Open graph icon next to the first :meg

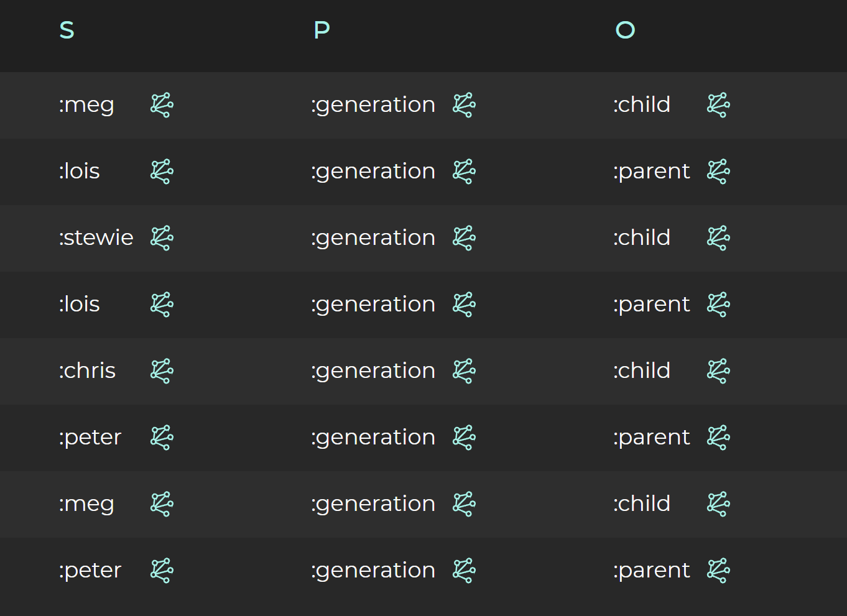[162, 105]
